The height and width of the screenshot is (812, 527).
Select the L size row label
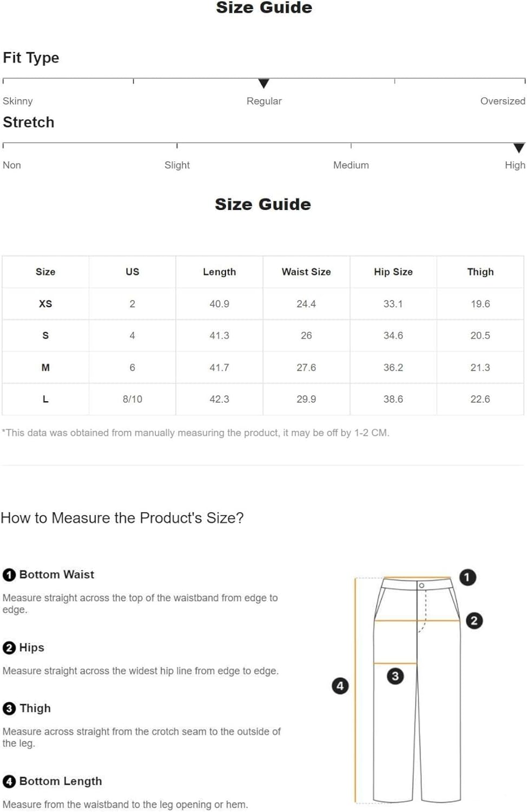coord(45,399)
